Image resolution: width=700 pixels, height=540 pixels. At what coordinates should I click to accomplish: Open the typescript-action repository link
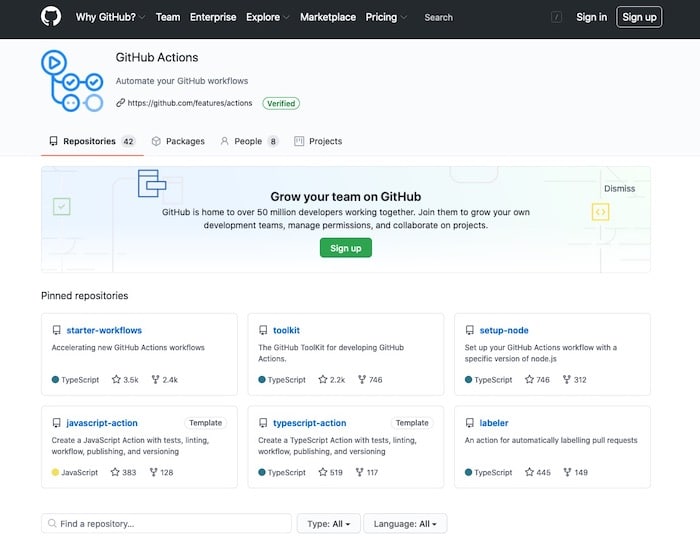(309, 423)
